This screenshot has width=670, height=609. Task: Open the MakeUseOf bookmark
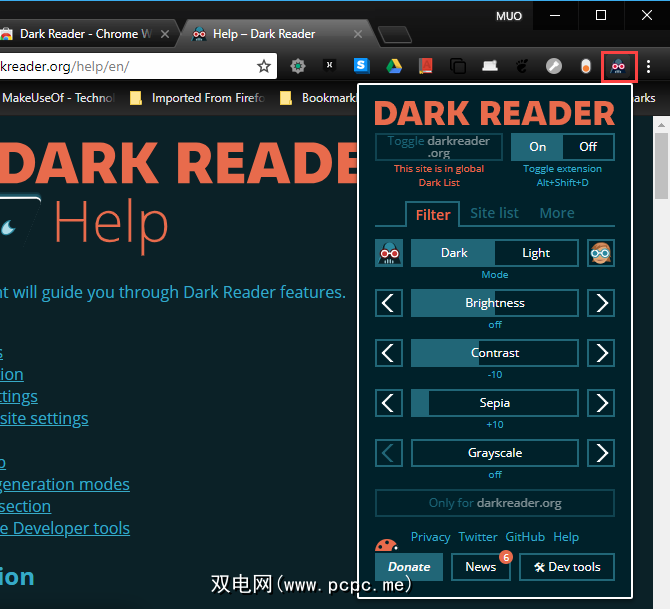[x=58, y=98]
